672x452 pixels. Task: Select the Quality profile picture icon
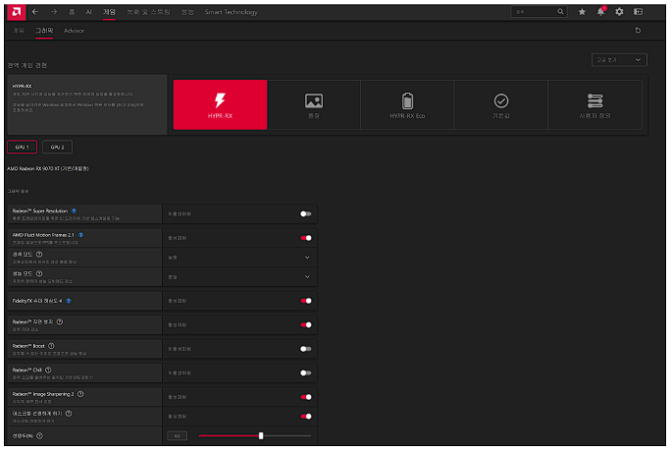coord(314,105)
